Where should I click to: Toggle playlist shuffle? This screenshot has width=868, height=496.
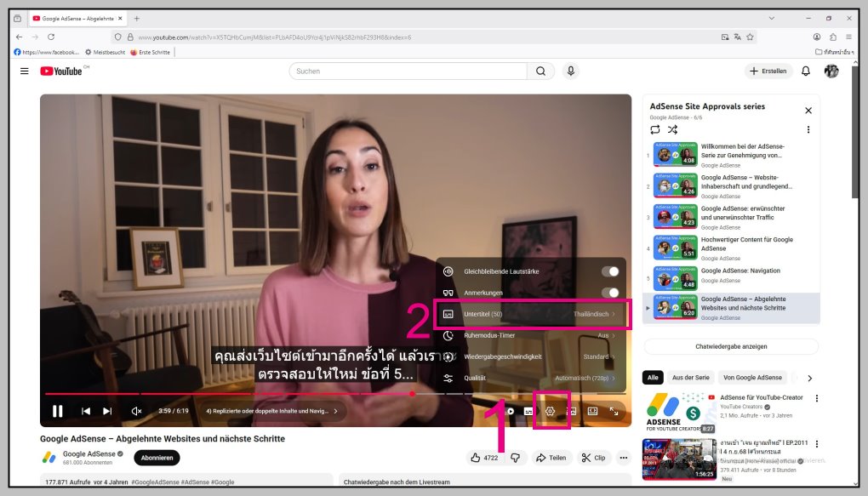(x=672, y=129)
